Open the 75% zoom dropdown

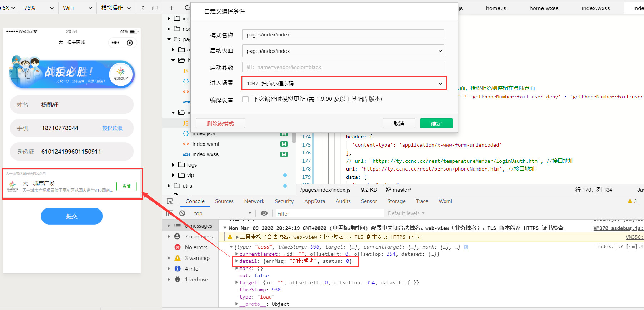click(x=39, y=8)
